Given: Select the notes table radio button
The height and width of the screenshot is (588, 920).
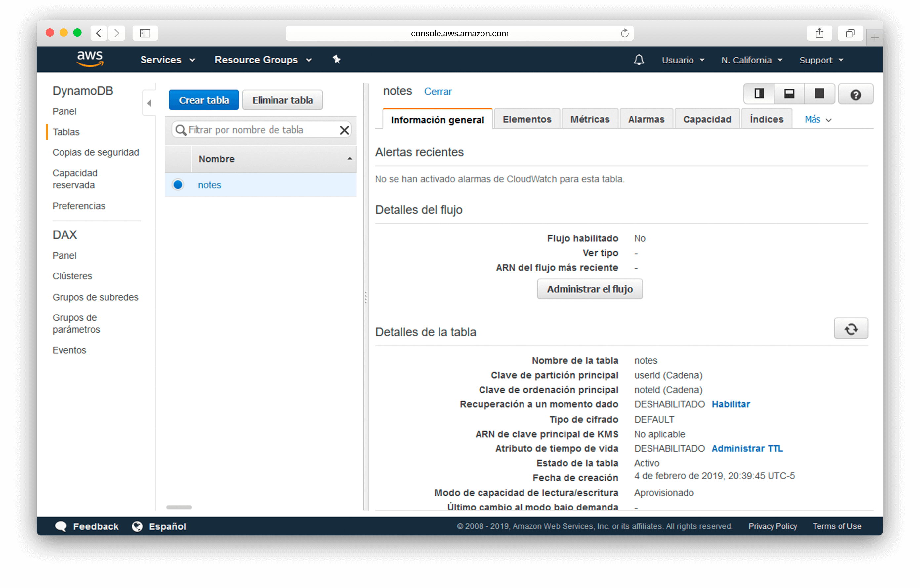Looking at the screenshot, I should click(x=178, y=185).
